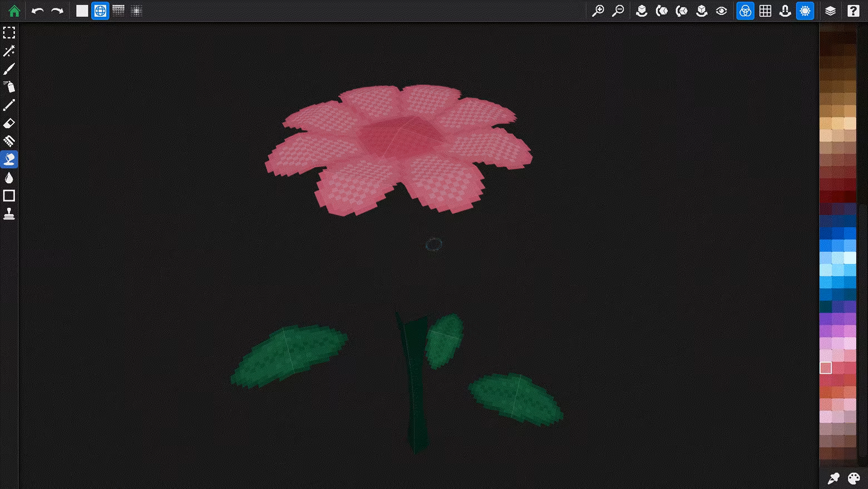Click the green home icon

14,11
